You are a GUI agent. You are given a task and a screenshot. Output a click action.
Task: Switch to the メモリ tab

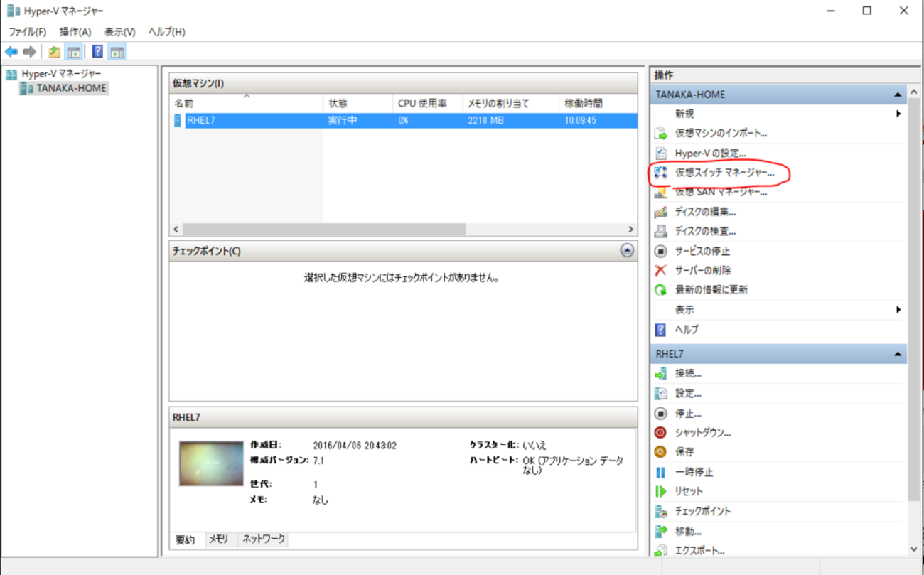click(218, 539)
